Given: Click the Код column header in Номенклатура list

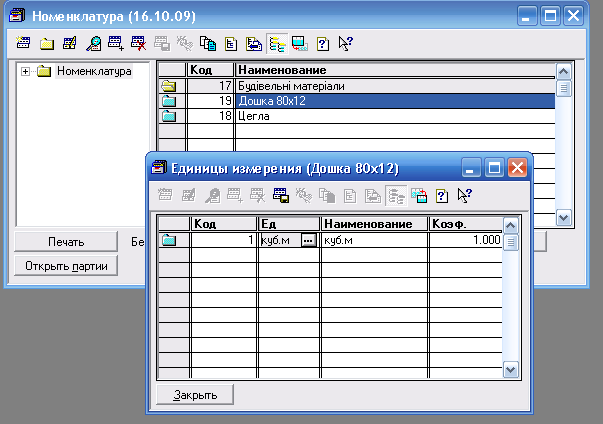Looking at the screenshot, I should [x=210, y=70].
